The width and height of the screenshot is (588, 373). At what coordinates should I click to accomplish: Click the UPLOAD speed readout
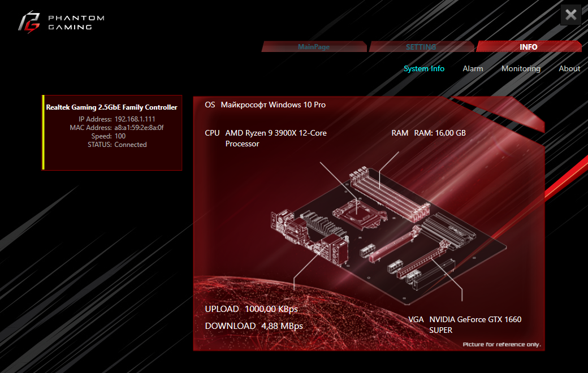tap(251, 309)
